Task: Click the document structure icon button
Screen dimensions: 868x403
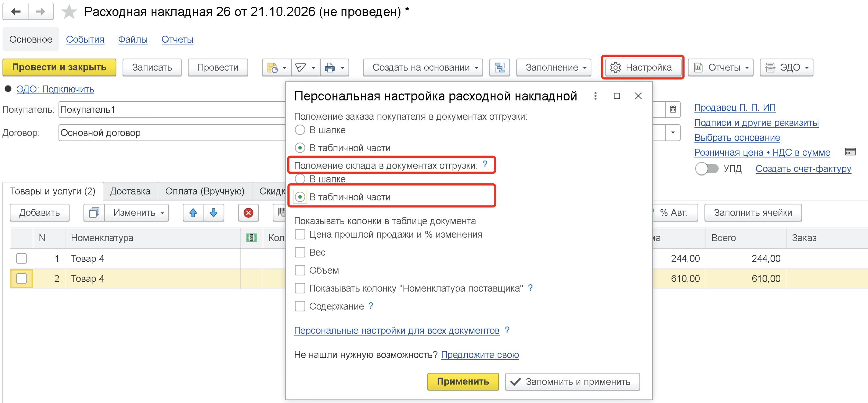Action: pyautogui.click(x=499, y=68)
